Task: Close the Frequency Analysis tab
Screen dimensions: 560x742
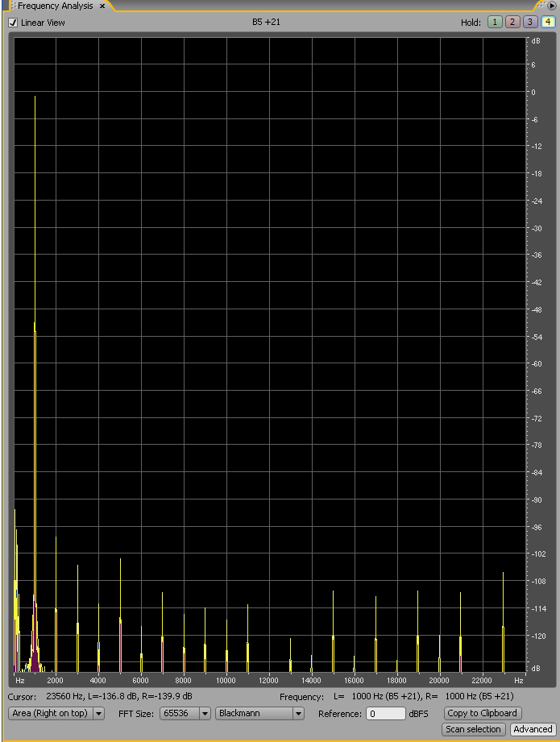Action: [x=102, y=6]
